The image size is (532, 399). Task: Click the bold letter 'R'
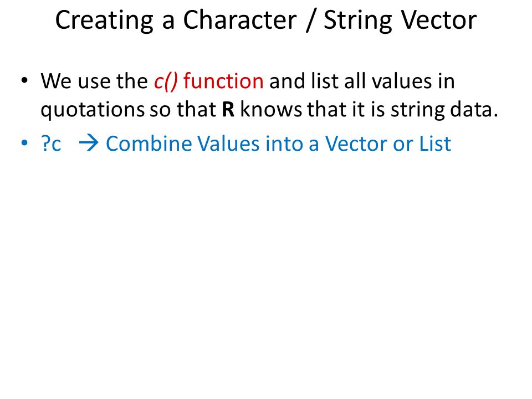pos(228,110)
